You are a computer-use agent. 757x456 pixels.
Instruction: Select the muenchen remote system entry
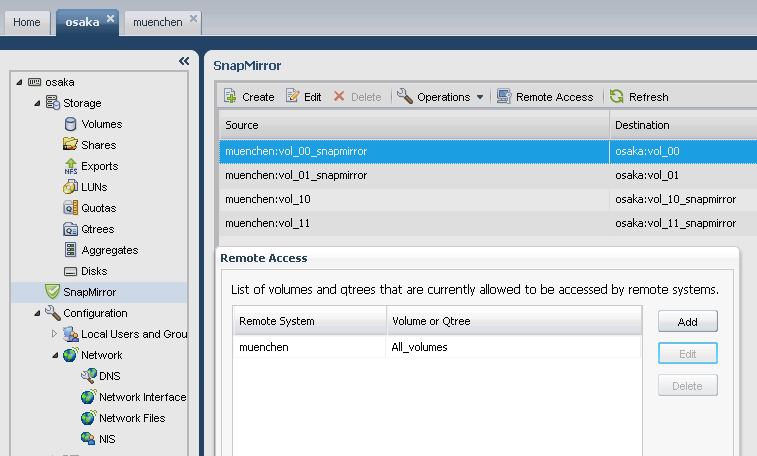264,347
